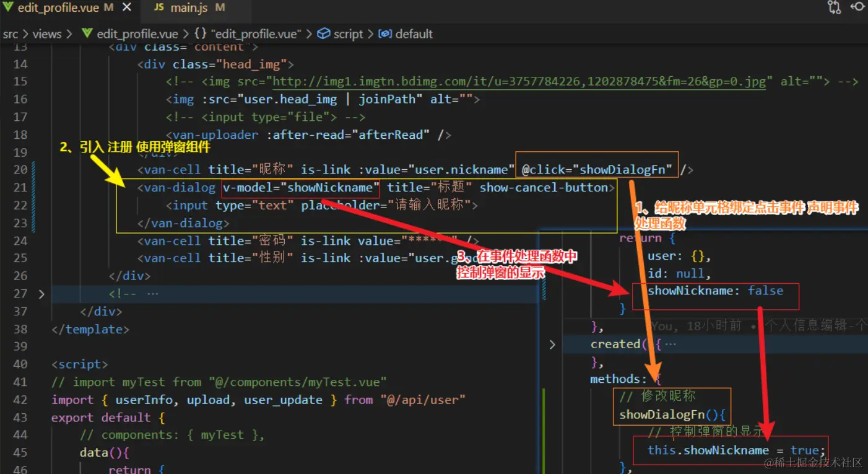Click v-model="showNickname" in the van-dialog tag
This screenshot has height=474, width=868.
(x=300, y=187)
